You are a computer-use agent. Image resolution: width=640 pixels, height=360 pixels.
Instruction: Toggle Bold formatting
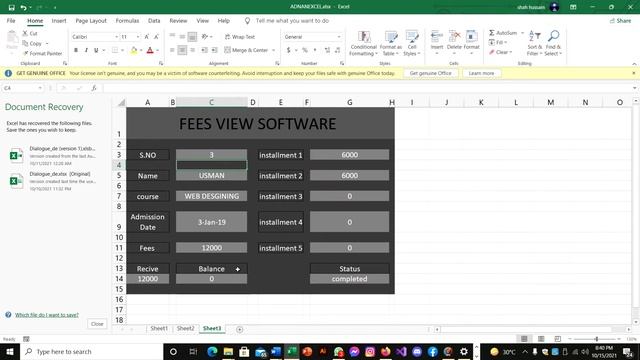pyautogui.click(x=76, y=50)
